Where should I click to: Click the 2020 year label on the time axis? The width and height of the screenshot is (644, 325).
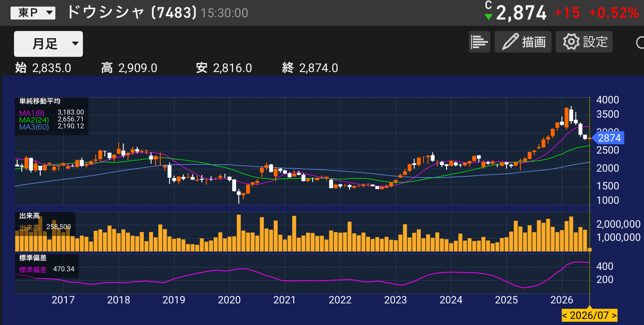pos(229,300)
